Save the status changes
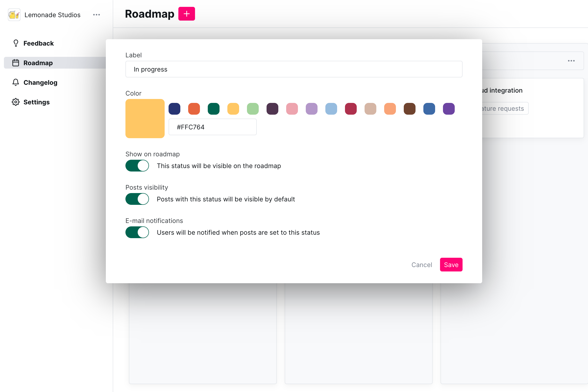 click(451, 265)
